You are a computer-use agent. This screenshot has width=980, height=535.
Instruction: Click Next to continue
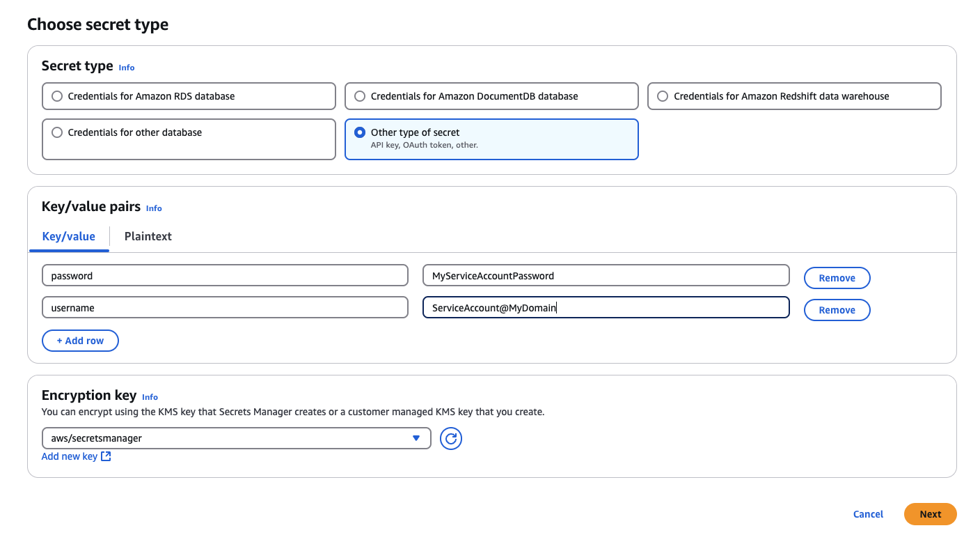tap(930, 514)
